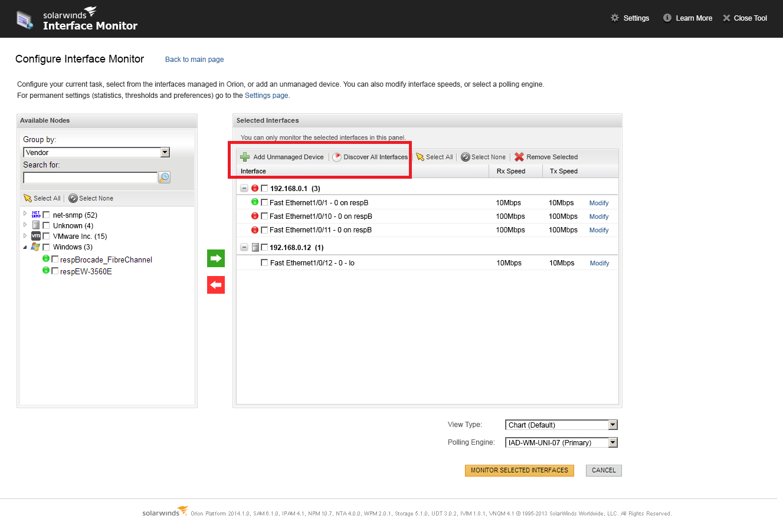Check the net-snmp (52) checkbox
This screenshot has height=532, width=783.
click(x=46, y=215)
